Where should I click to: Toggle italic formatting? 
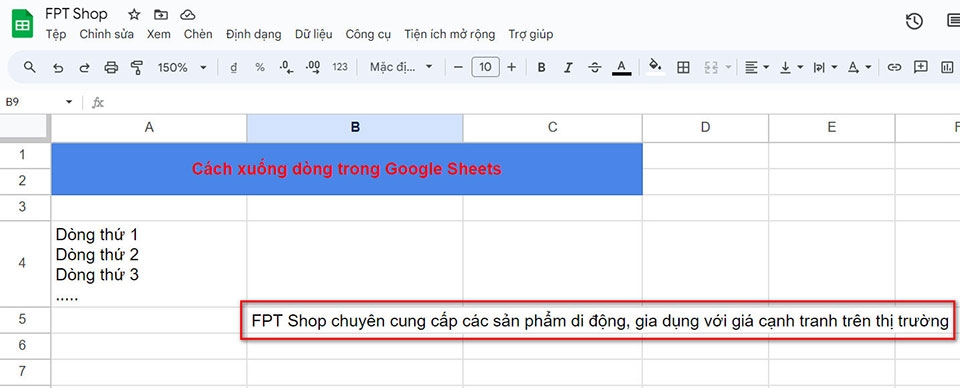tap(568, 68)
